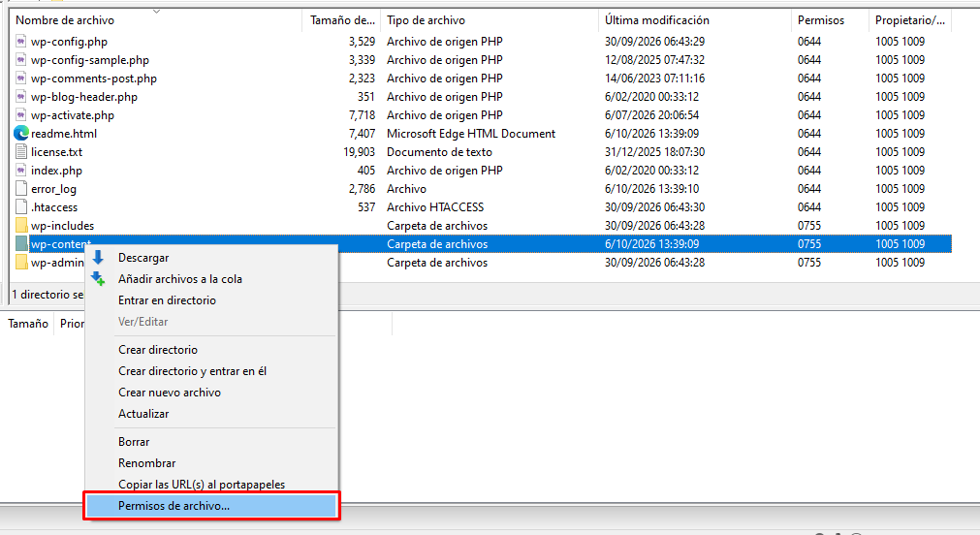Choose Descargar from the context menu
The image size is (980, 535).
click(143, 258)
